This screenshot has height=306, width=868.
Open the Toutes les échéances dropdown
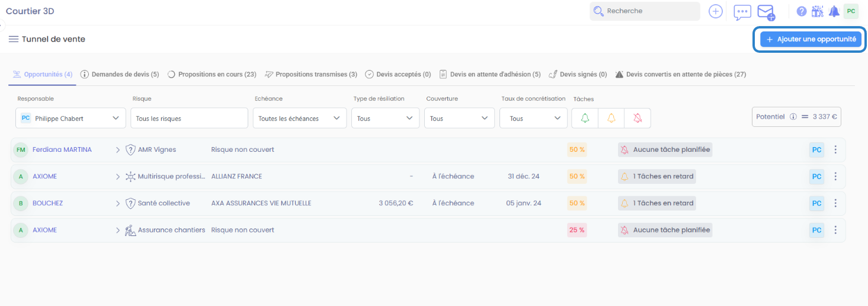point(300,118)
